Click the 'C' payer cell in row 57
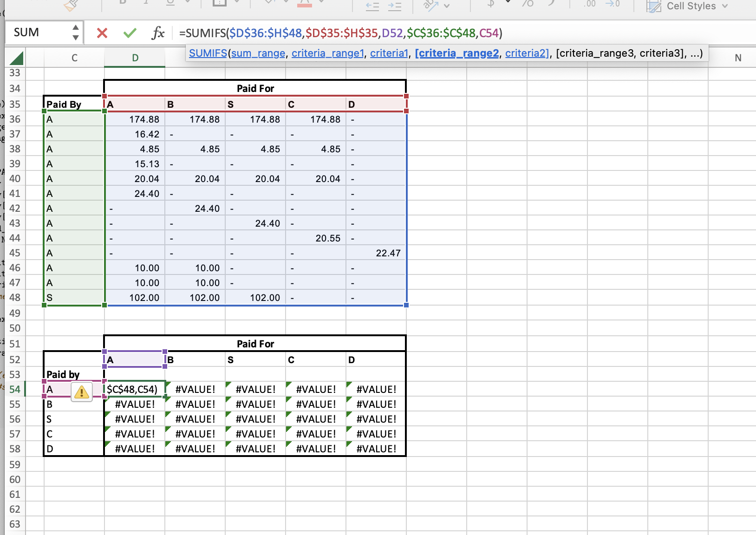This screenshot has height=535, width=756. pos(74,434)
